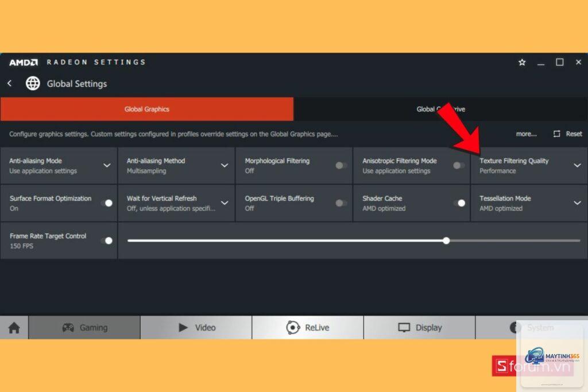Click the Gaming controller icon
This screenshot has height=392, width=588.
tap(68, 328)
